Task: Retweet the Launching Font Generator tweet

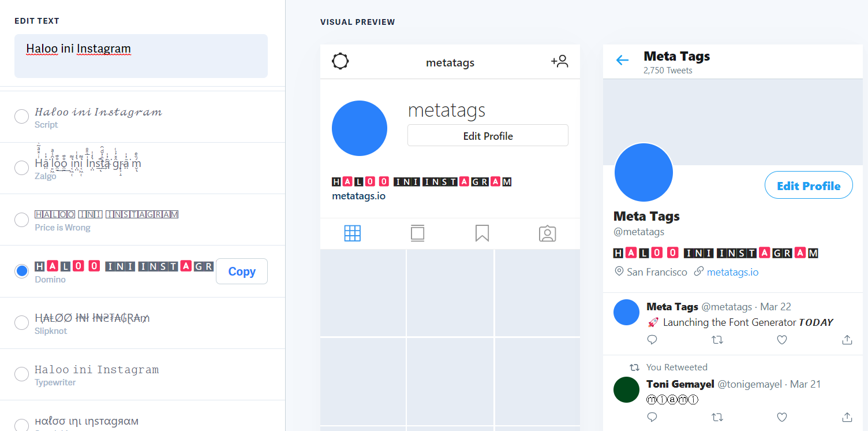Action: 717,340
